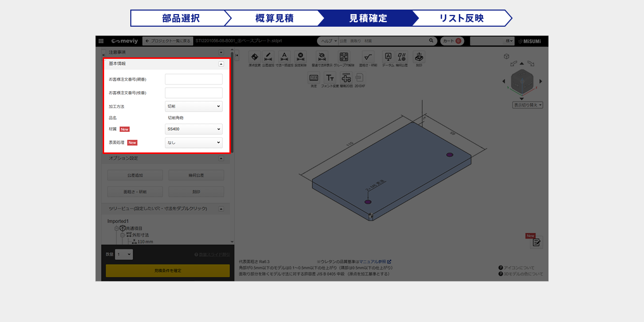Click the お客様注文番号(親番) input field

194,79
